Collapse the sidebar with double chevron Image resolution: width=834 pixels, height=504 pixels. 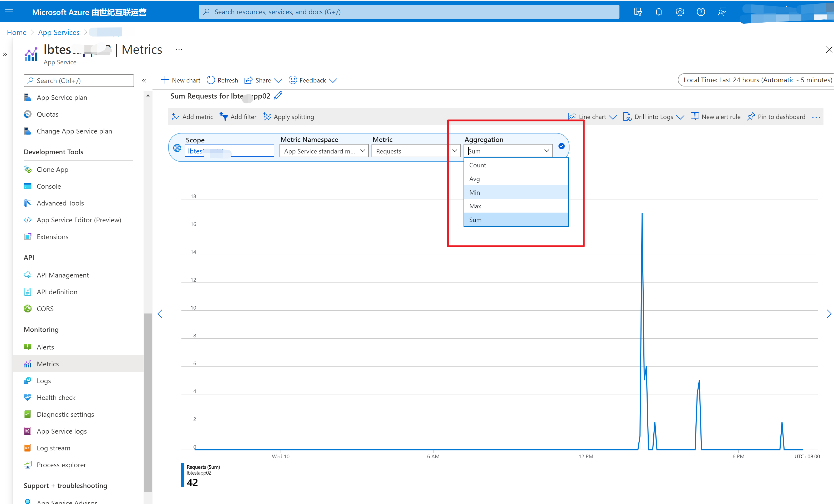point(144,80)
